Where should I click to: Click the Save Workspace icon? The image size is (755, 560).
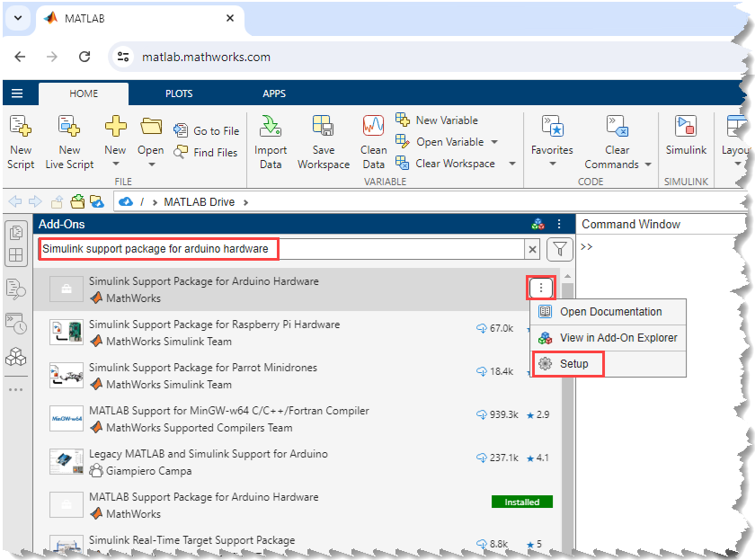coord(323,126)
